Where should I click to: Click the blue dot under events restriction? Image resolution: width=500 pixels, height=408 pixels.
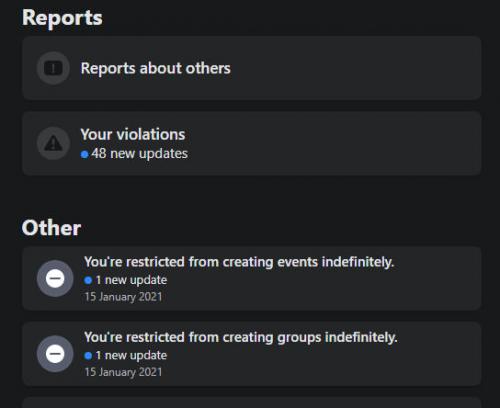[88, 280]
